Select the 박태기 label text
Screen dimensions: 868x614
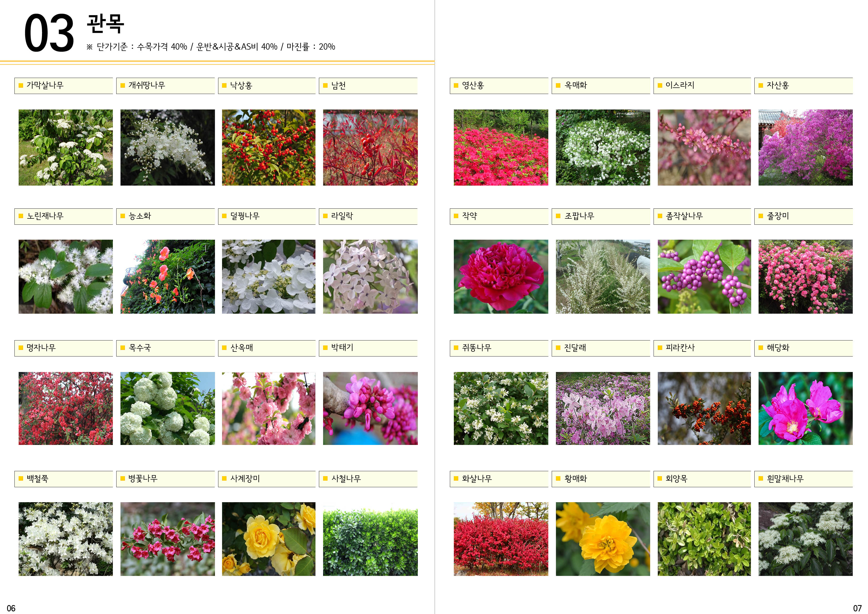pyautogui.click(x=342, y=347)
